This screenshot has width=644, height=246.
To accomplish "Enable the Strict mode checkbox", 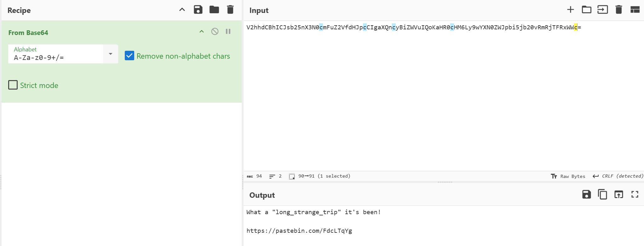I will point(13,85).
